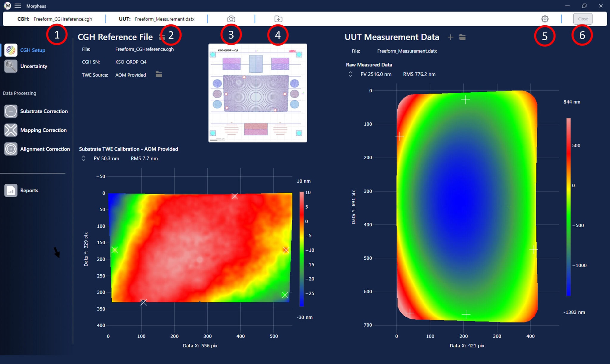Select Alignment Correction
The width and height of the screenshot is (610, 364).
point(45,149)
